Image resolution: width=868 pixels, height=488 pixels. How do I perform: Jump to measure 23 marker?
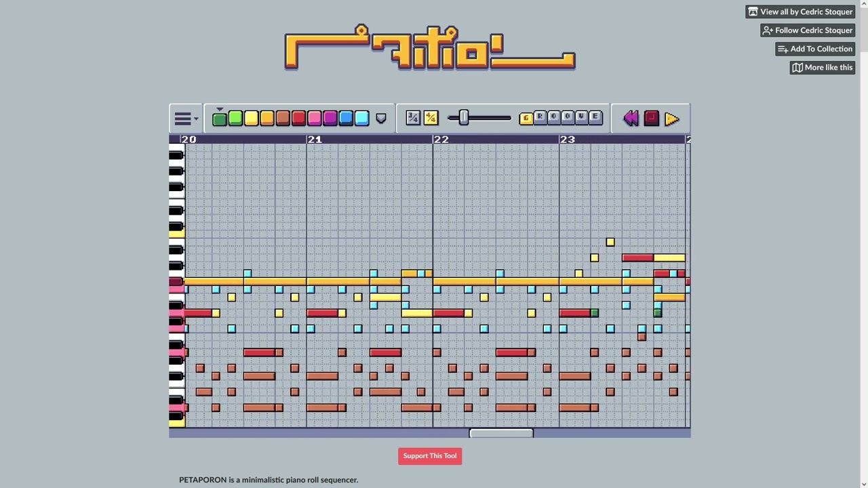pos(567,139)
